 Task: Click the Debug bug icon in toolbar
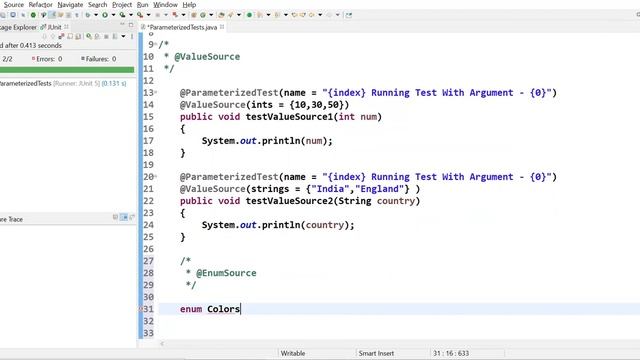(x=88, y=15)
